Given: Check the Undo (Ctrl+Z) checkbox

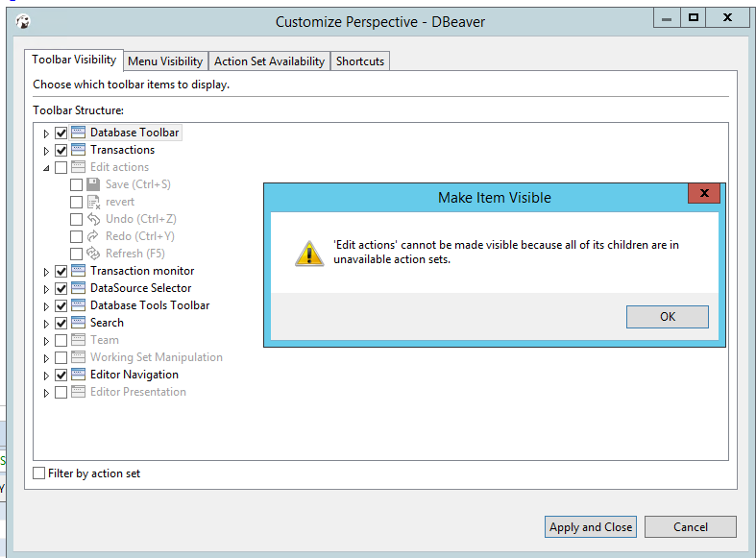Looking at the screenshot, I should coord(76,220).
